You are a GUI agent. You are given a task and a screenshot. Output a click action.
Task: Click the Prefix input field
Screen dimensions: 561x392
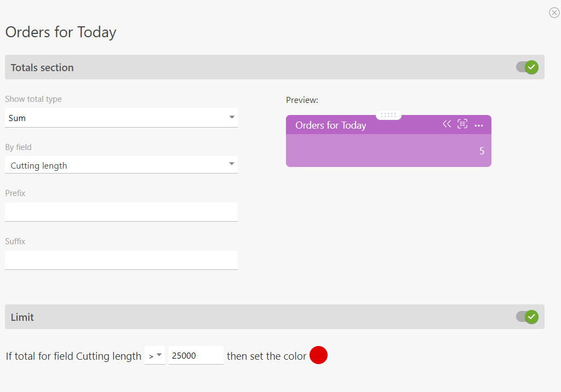point(121,212)
